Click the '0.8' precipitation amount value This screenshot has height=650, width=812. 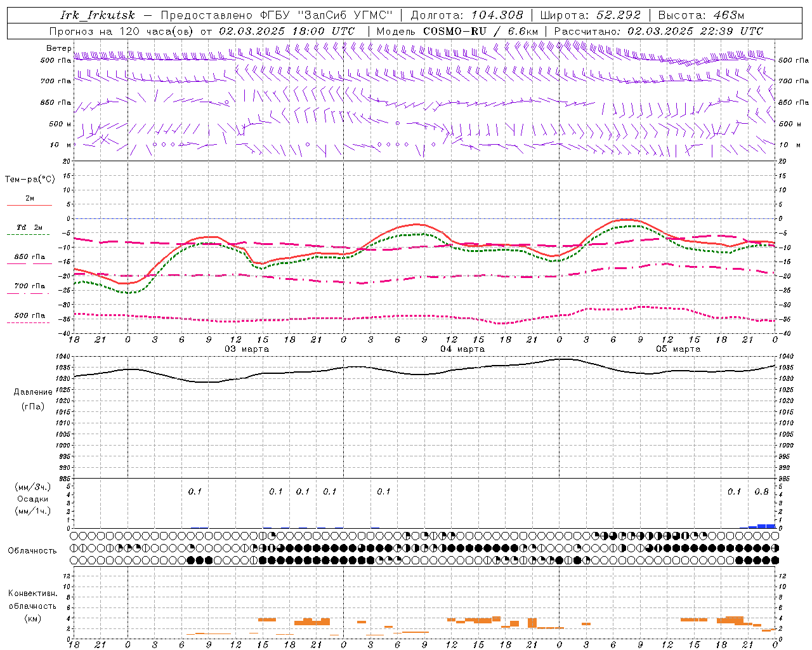pyautogui.click(x=761, y=492)
